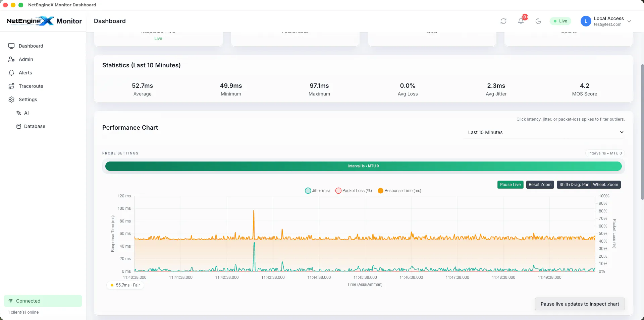Toggle Response Time (ms) legend series
644x320 pixels.
pyautogui.click(x=399, y=191)
